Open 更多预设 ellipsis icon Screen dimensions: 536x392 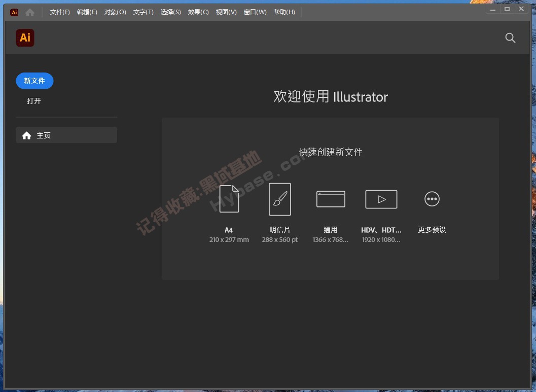pos(432,199)
